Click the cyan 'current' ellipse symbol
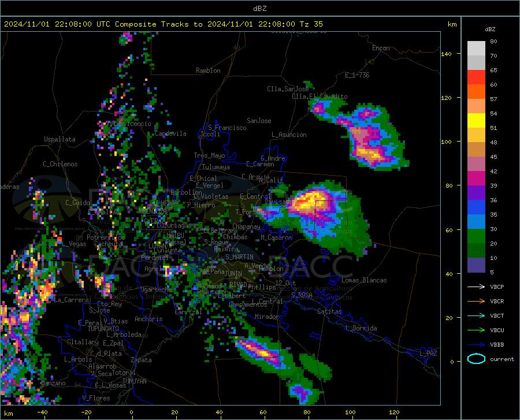The width and height of the screenshot is (520, 420). (476, 359)
